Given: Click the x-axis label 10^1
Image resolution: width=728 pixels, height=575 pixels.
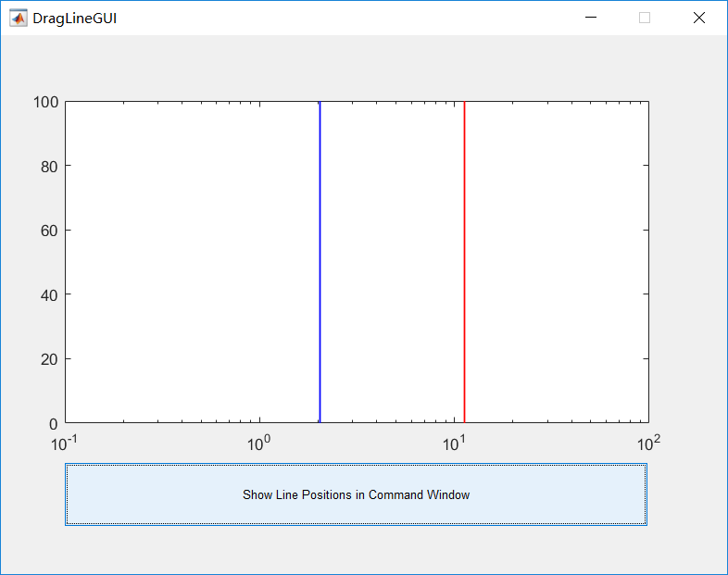Looking at the screenshot, I should coord(454,444).
